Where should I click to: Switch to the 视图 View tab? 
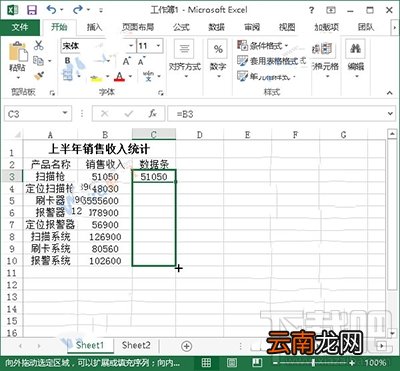pos(287,27)
